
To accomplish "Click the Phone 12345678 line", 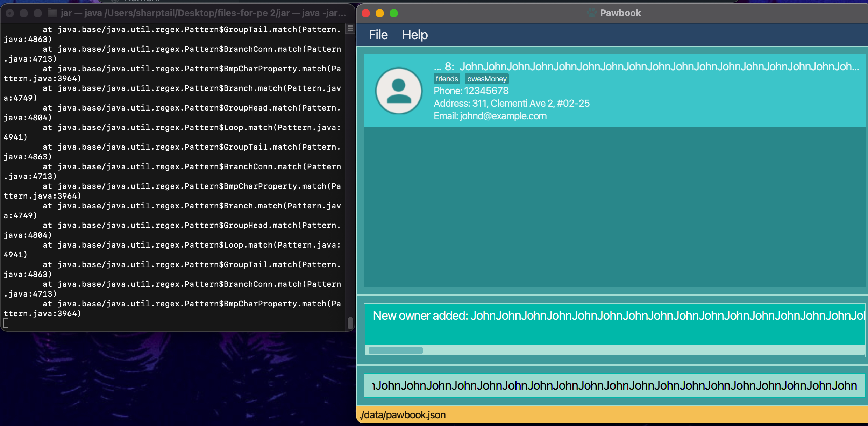I will click(471, 91).
